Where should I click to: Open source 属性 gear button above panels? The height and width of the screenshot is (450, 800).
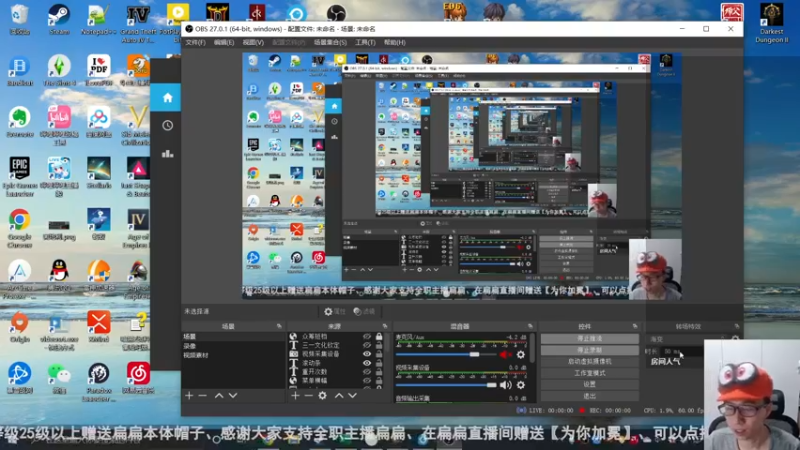335,311
